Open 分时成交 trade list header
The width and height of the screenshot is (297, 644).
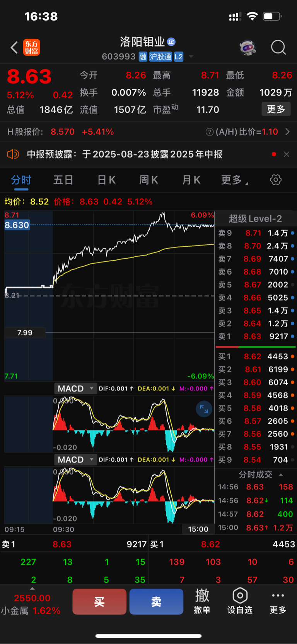click(256, 475)
